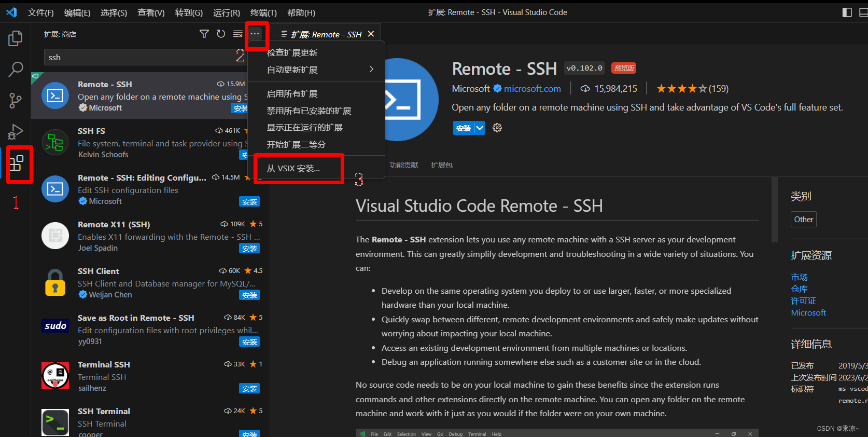Open the 转到(G) menu
This screenshot has width=868, height=437.
point(189,12)
